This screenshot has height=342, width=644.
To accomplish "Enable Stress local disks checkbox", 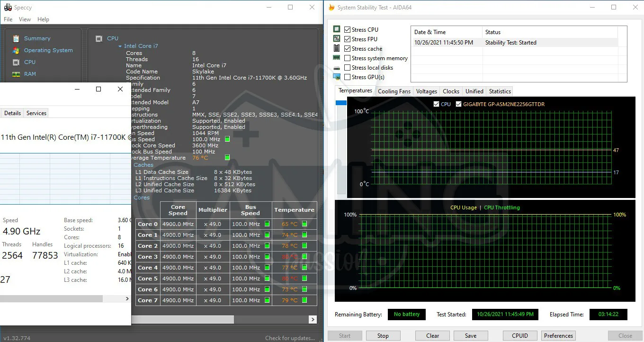I will [x=348, y=67].
